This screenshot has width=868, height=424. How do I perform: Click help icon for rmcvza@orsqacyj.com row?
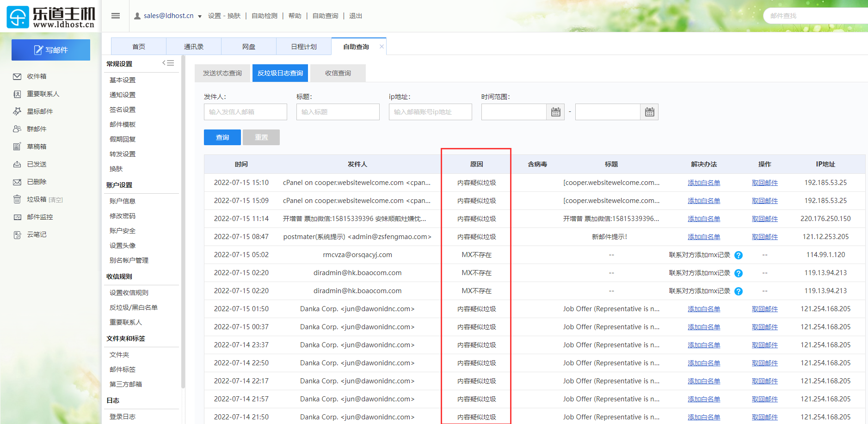(x=739, y=255)
